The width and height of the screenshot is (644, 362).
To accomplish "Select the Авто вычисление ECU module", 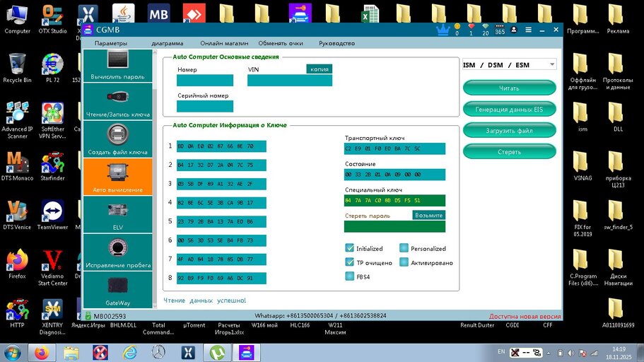I will pyautogui.click(x=117, y=177).
